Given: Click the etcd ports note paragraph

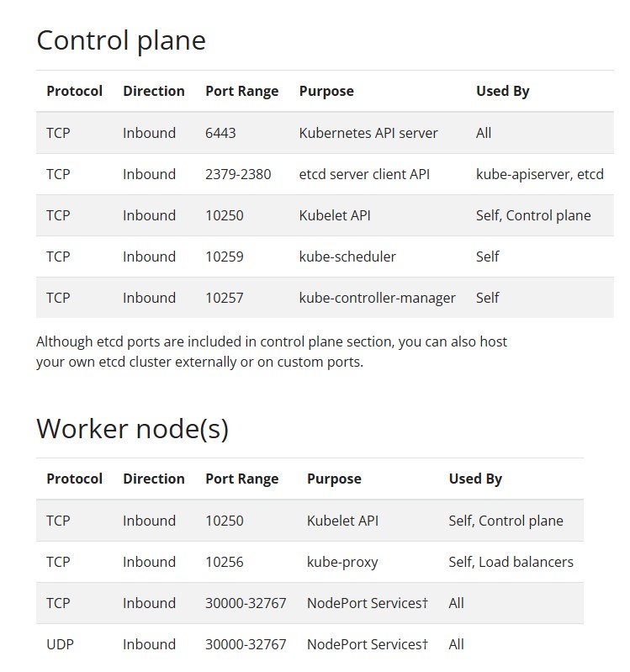Looking at the screenshot, I should click(x=272, y=352).
